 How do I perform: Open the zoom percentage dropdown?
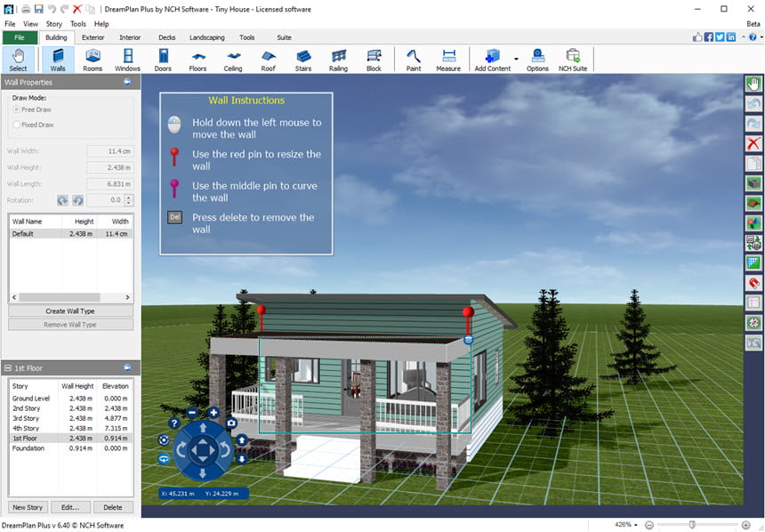636,525
